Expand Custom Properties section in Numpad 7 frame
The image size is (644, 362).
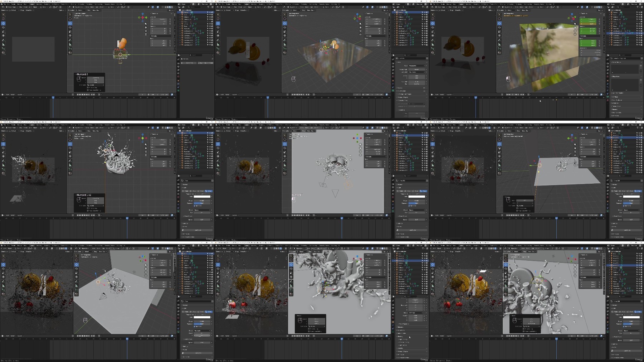(404, 237)
